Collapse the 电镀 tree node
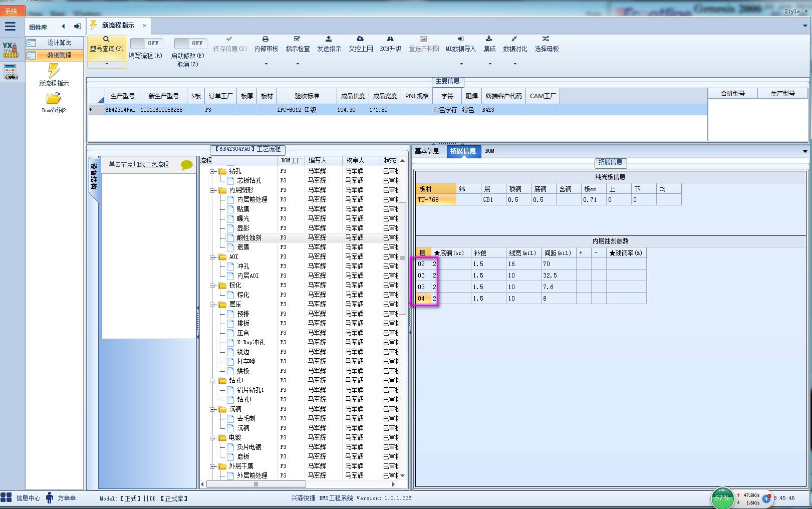 point(212,438)
